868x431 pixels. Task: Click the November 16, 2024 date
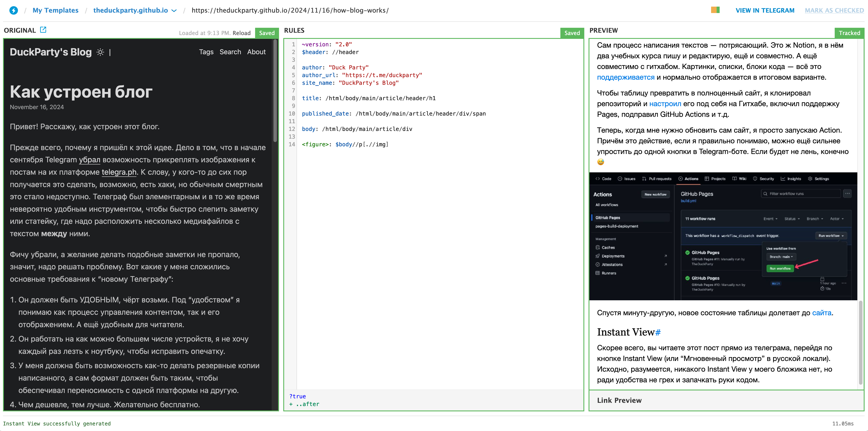[x=37, y=107]
